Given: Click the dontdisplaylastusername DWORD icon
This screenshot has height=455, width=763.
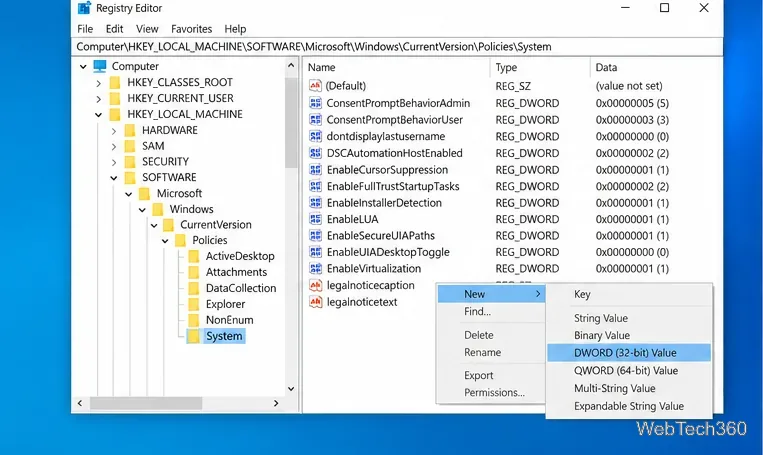Looking at the screenshot, I should (315, 136).
